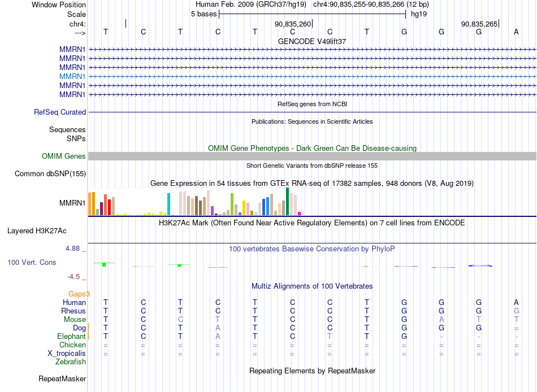Click the Layered H3K27Ac track label
This screenshot has width=537, height=392.
[x=37, y=231]
